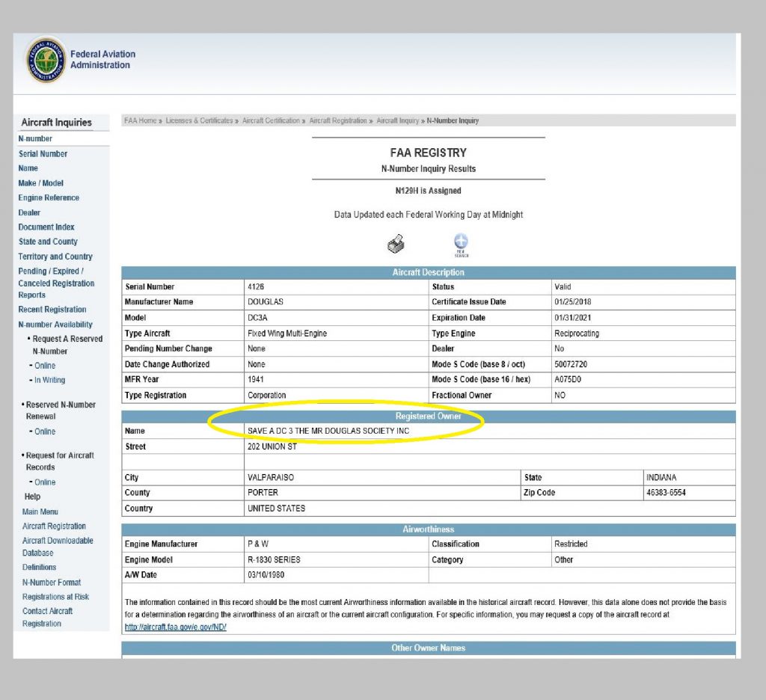
Task: Select manufacturer value DOUGLAS
Action: 266,302
